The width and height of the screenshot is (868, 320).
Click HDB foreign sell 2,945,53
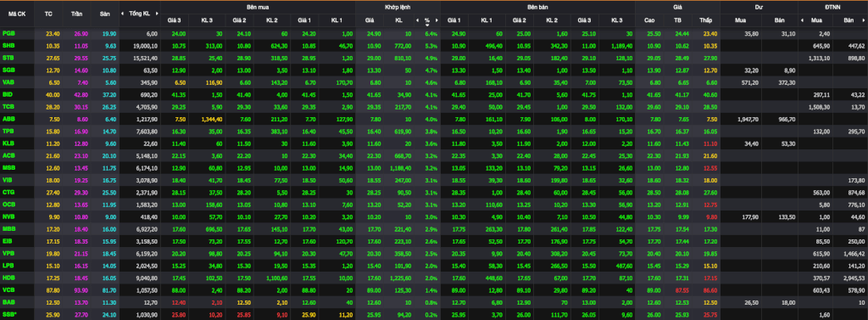[x=854, y=278]
